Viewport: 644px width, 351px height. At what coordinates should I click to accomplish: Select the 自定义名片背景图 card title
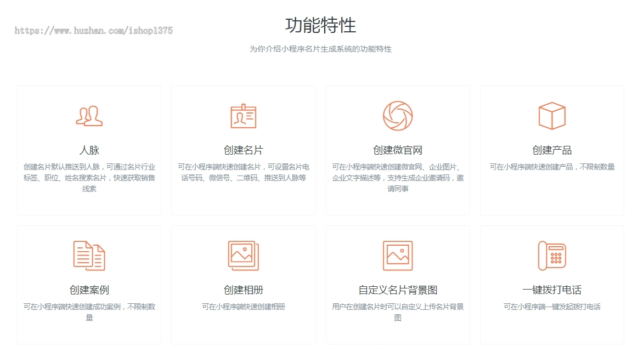pyautogui.click(x=398, y=290)
